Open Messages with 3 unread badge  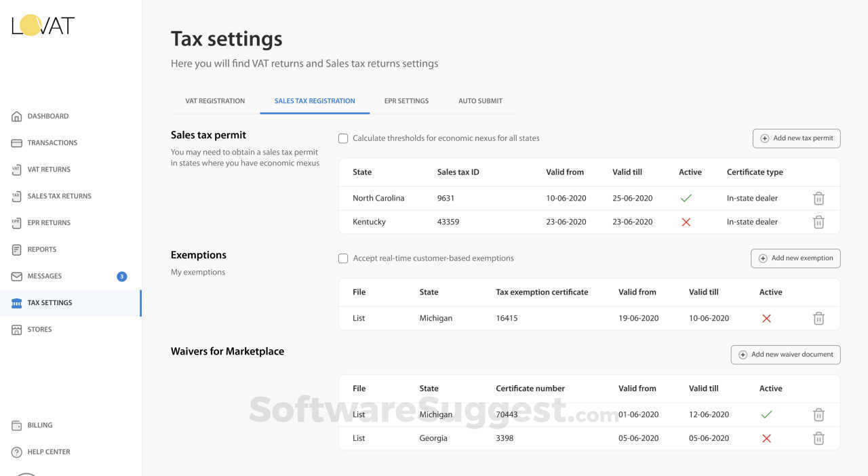[45, 276]
